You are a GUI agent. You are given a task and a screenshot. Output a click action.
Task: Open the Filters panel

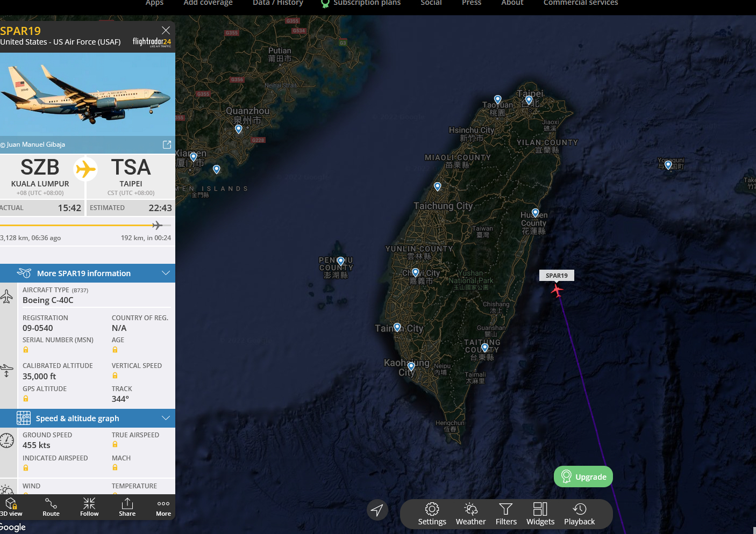tap(506, 514)
